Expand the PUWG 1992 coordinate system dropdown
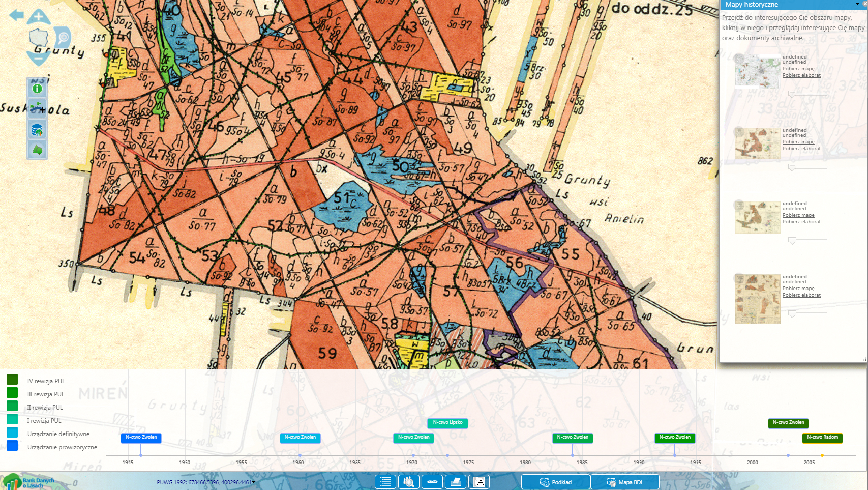 click(x=254, y=482)
